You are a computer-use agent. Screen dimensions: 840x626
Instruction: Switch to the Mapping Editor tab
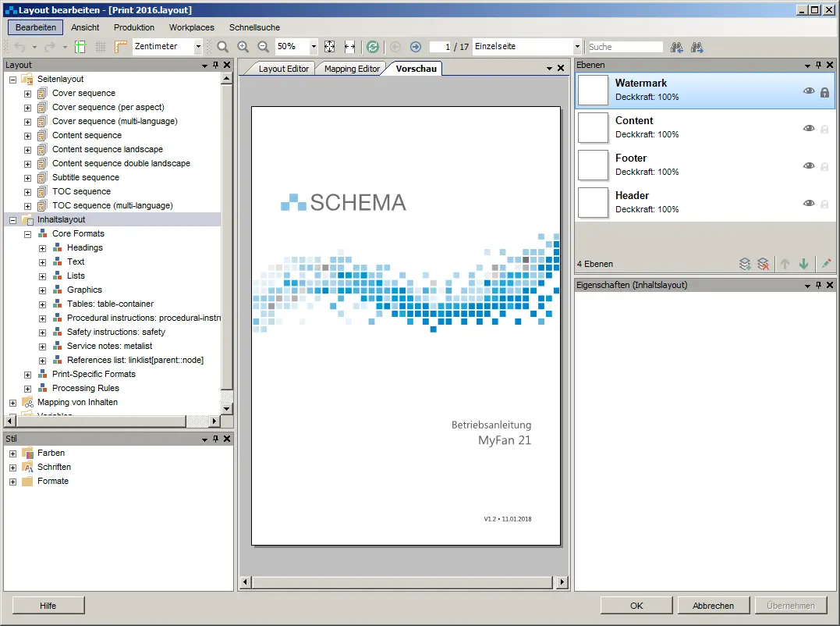point(352,69)
